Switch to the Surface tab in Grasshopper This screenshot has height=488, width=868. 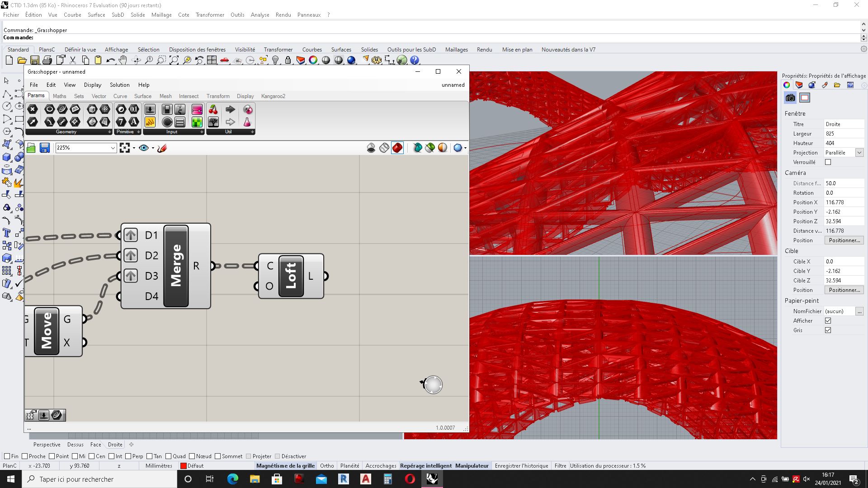143,96
